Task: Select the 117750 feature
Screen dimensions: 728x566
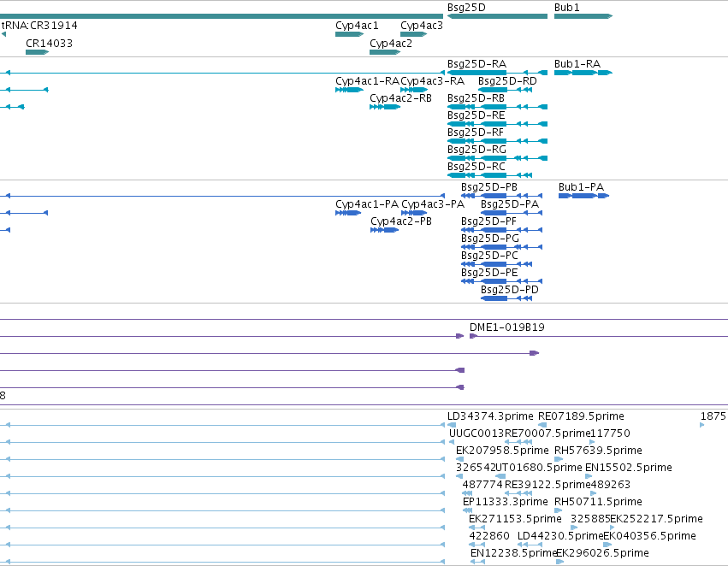Action: coord(592,442)
